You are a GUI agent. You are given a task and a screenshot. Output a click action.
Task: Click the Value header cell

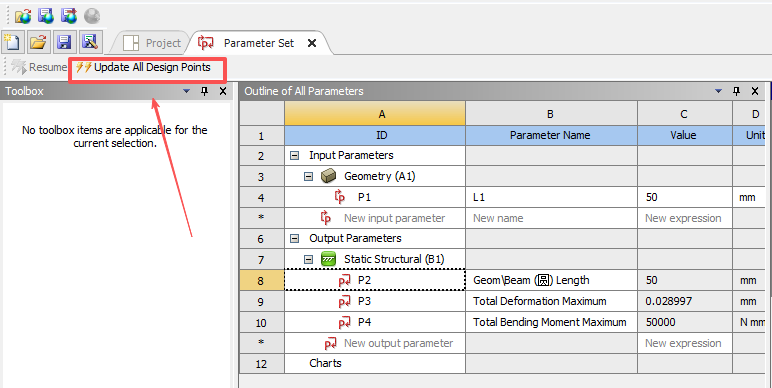(x=685, y=135)
